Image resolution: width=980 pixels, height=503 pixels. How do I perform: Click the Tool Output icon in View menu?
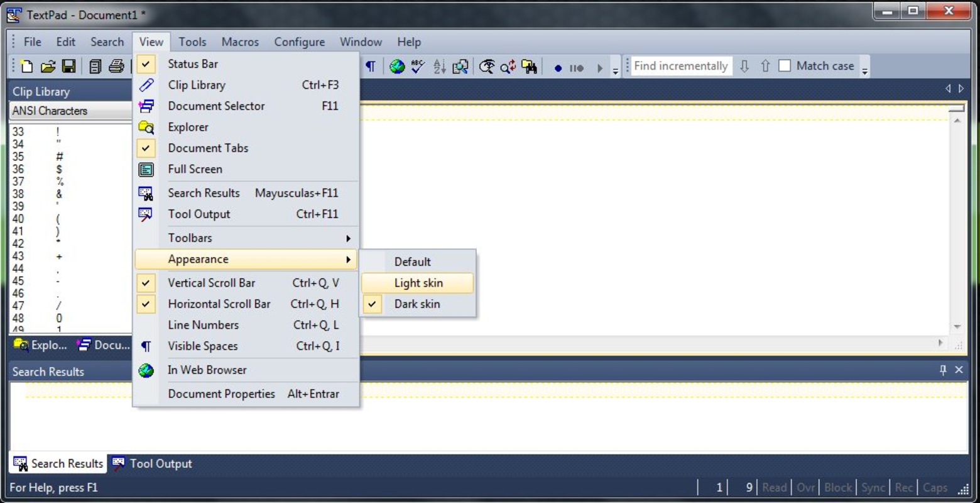pos(146,214)
